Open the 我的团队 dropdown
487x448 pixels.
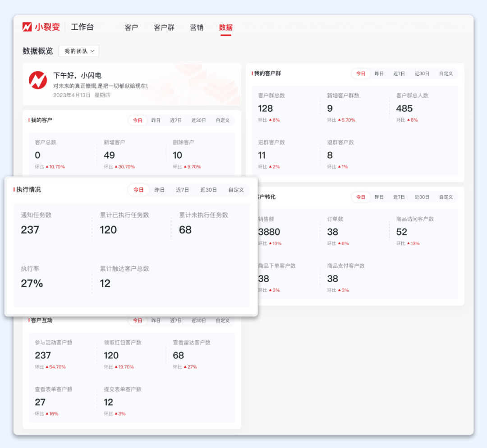click(79, 51)
